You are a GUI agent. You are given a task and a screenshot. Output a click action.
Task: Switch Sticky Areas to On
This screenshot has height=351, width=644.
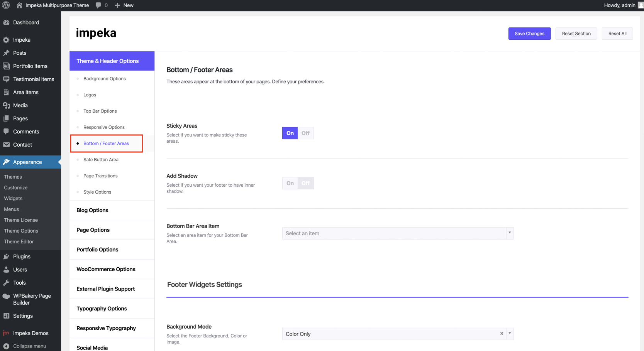tap(290, 133)
